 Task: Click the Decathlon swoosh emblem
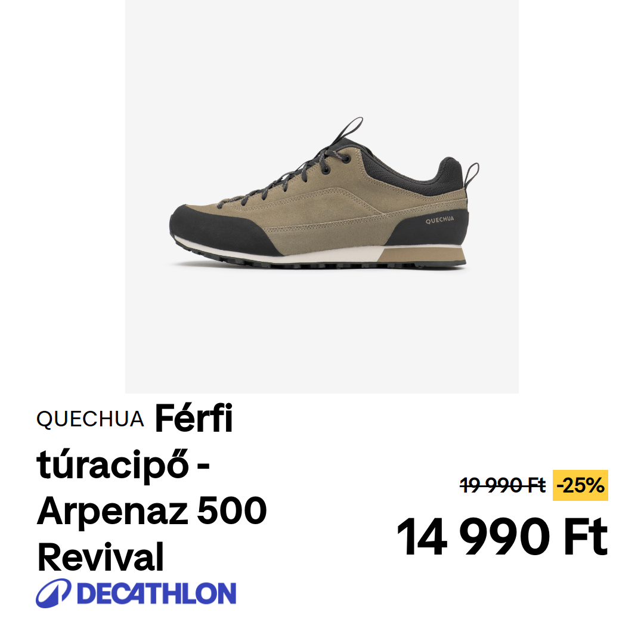(x=54, y=593)
